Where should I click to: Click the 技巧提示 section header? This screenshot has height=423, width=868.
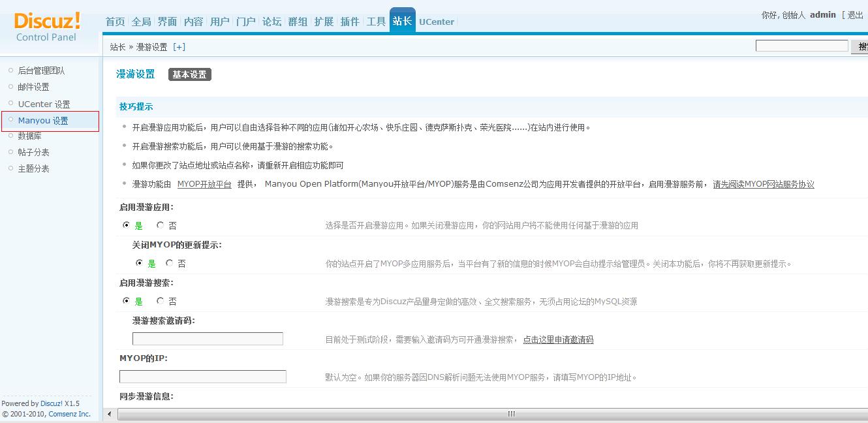click(x=136, y=106)
